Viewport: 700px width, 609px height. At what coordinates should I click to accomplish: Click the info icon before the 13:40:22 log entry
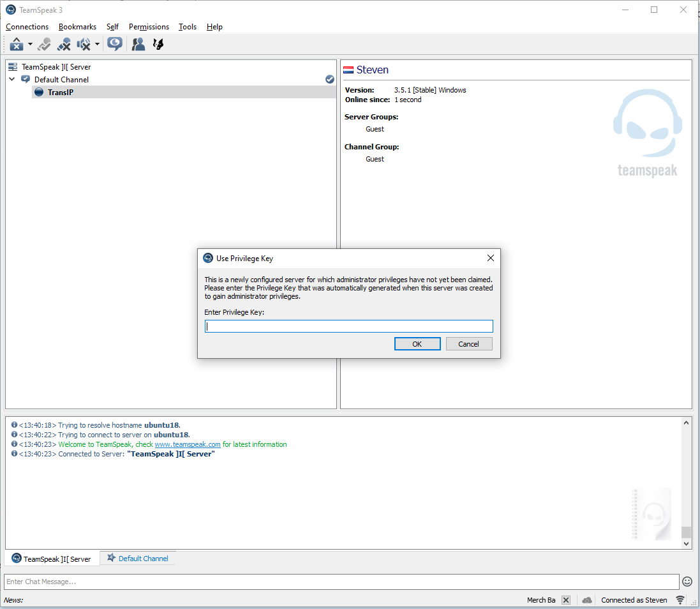pos(14,435)
